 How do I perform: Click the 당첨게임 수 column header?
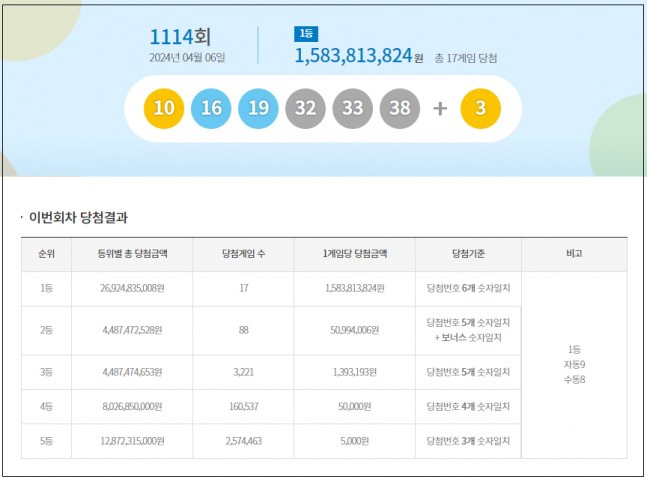tap(243, 254)
